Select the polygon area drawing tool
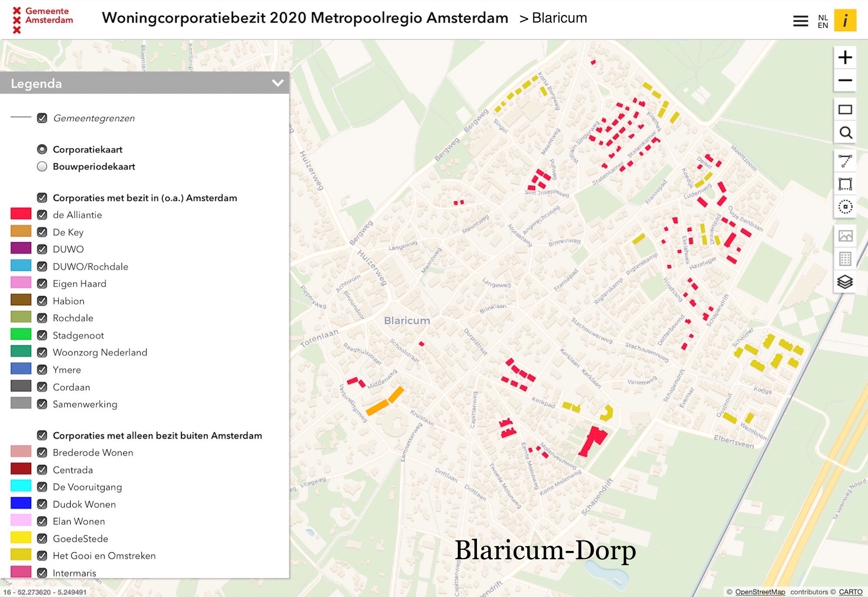 (x=845, y=184)
